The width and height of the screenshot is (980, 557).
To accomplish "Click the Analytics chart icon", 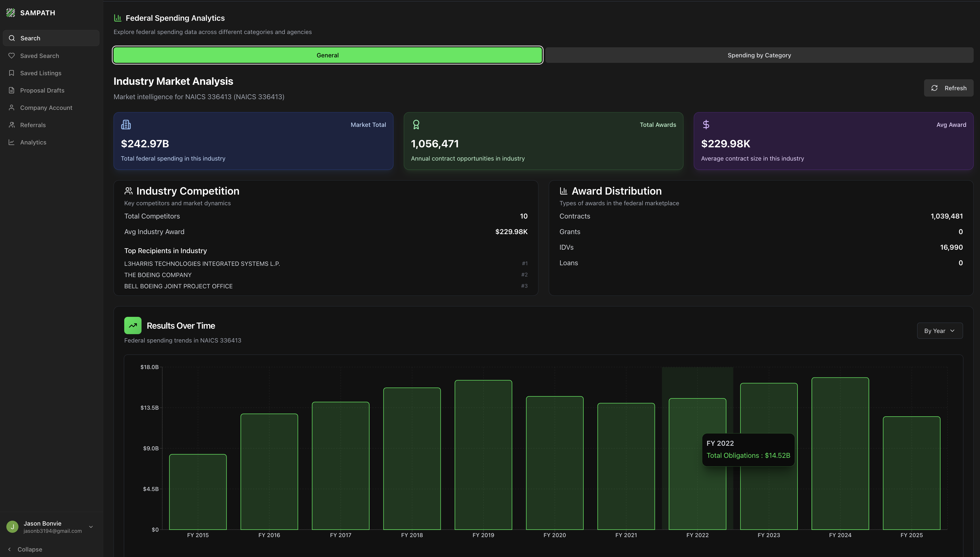I will tap(12, 142).
